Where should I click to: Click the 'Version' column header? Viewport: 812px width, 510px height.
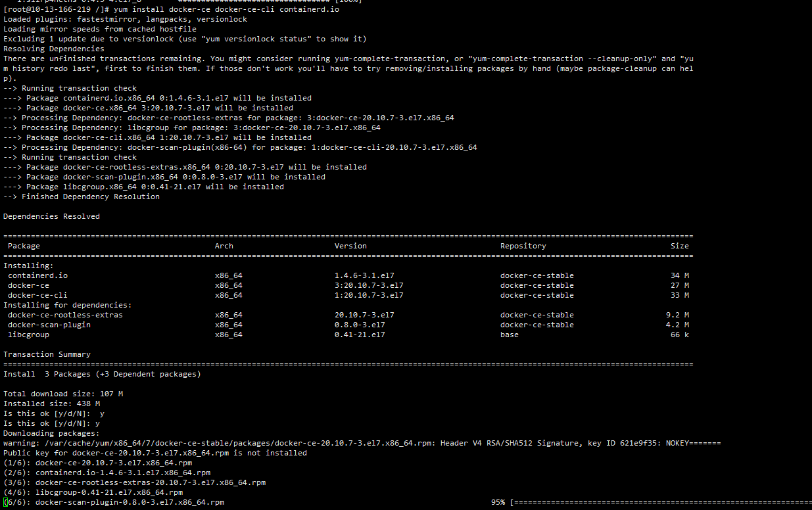350,246
